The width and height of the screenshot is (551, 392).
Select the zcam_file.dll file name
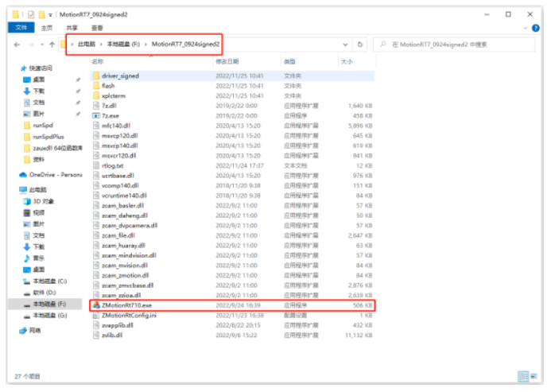coord(118,235)
